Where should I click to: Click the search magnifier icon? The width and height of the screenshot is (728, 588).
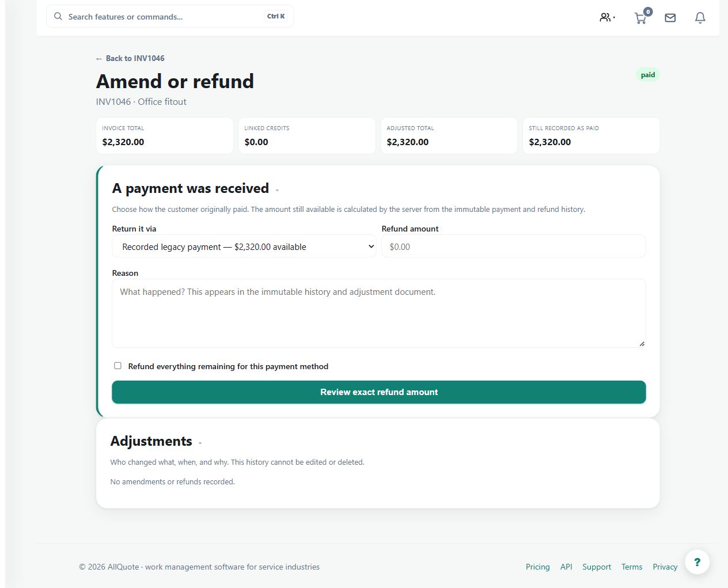click(x=58, y=17)
